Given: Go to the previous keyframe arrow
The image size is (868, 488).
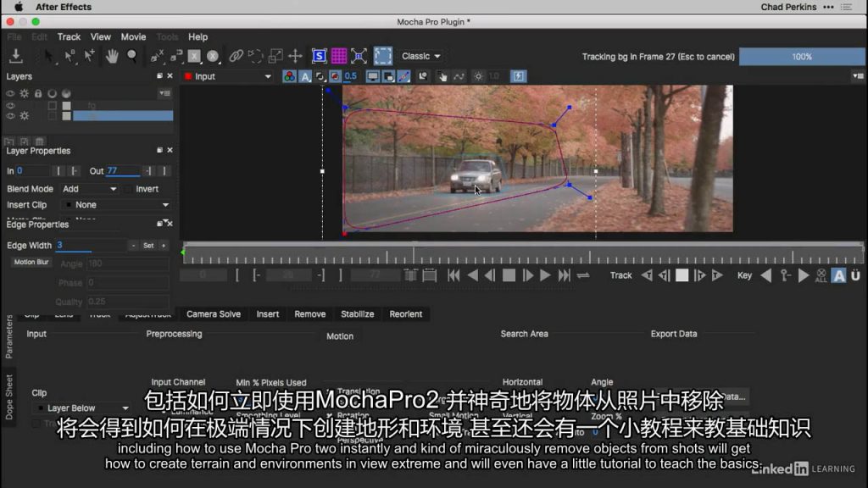Looking at the screenshot, I should pos(766,275).
